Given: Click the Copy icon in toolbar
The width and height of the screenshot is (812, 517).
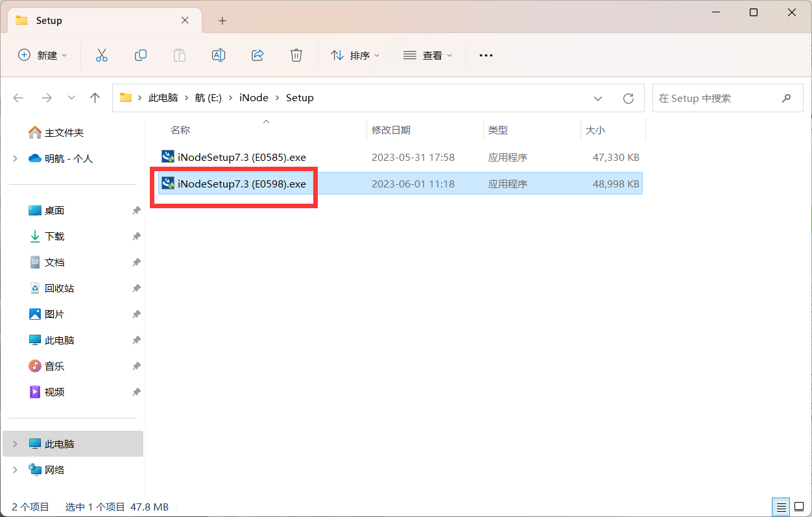Looking at the screenshot, I should click(x=140, y=55).
